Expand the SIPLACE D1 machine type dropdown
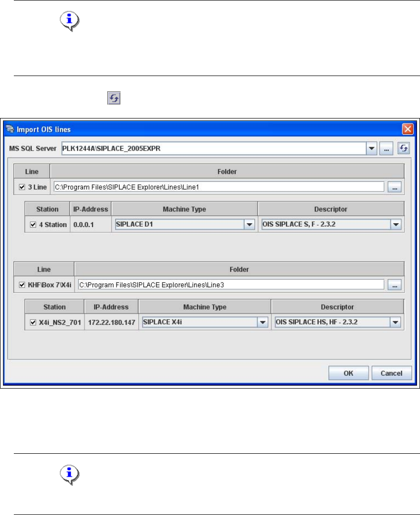The height and width of the screenshot is (515, 420). [x=250, y=225]
